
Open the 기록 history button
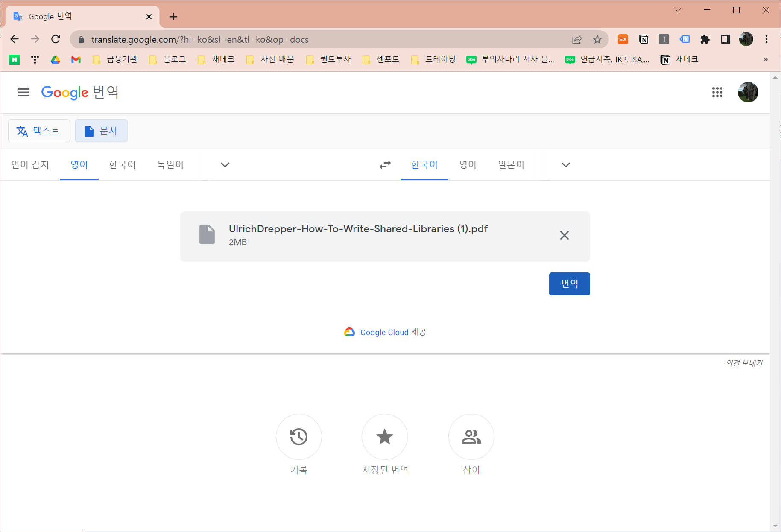(x=299, y=437)
